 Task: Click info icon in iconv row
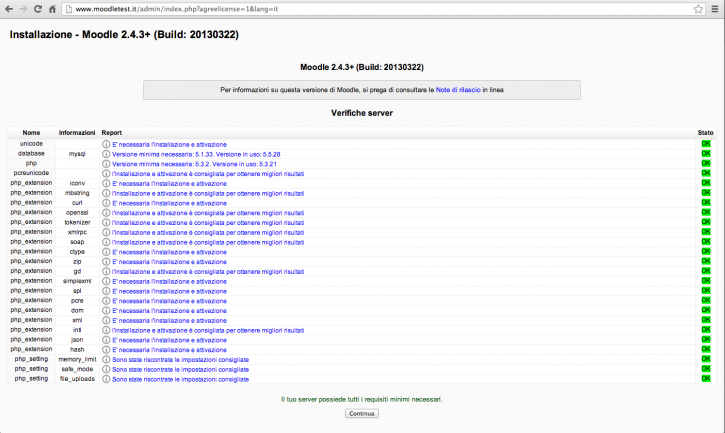[x=106, y=184]
